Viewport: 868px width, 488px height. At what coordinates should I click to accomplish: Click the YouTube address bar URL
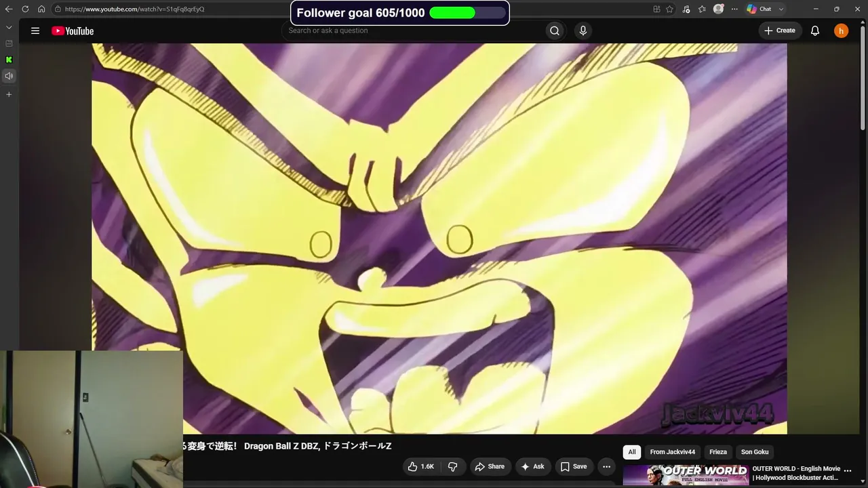tap(134, 9)
